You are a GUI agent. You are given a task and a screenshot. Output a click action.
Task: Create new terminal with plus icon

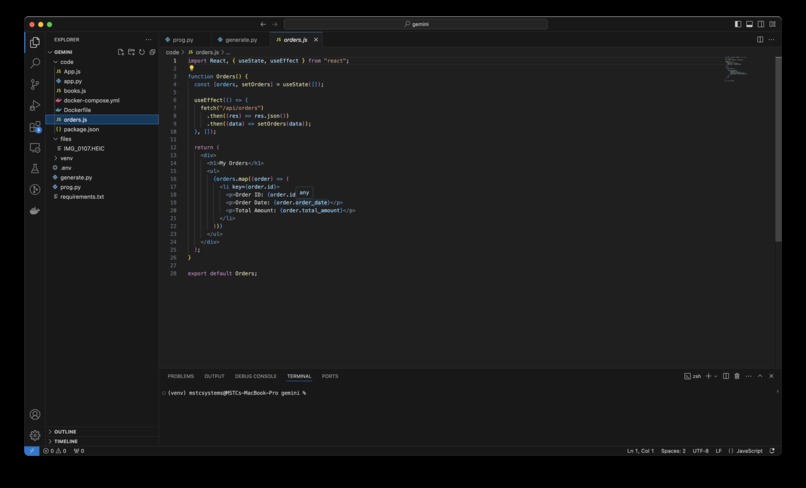(x=708, y=376)
